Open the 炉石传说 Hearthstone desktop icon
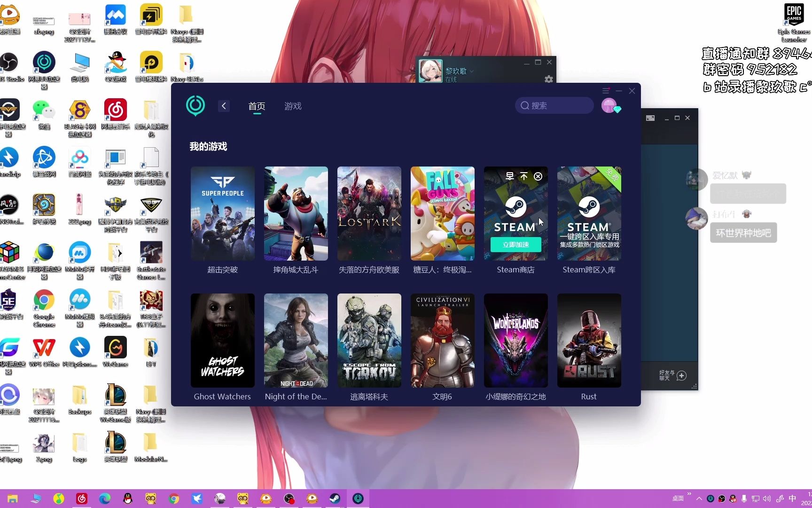812x508 pixels. coord(44,209)
